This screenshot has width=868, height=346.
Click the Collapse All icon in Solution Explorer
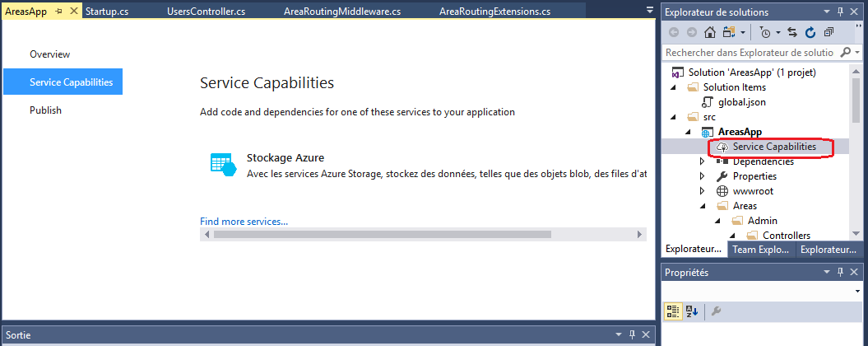[x=829, y=32]
